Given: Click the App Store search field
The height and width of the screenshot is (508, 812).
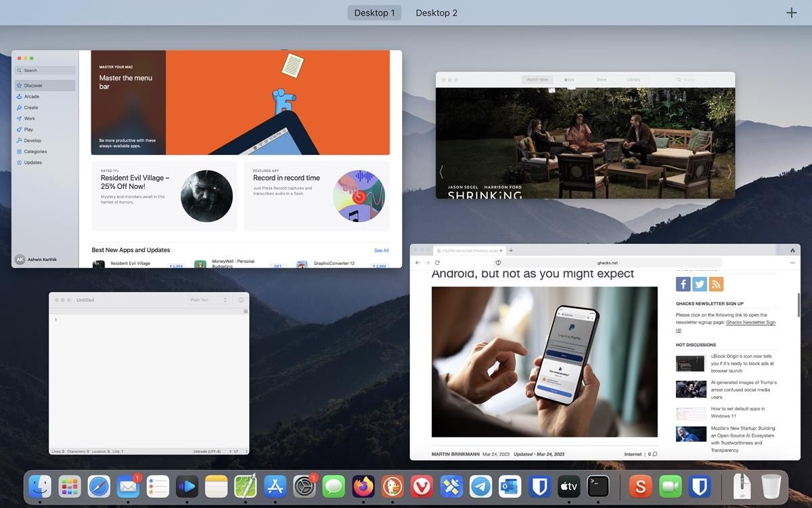Looking at the screenshot, I should (45, 70).
